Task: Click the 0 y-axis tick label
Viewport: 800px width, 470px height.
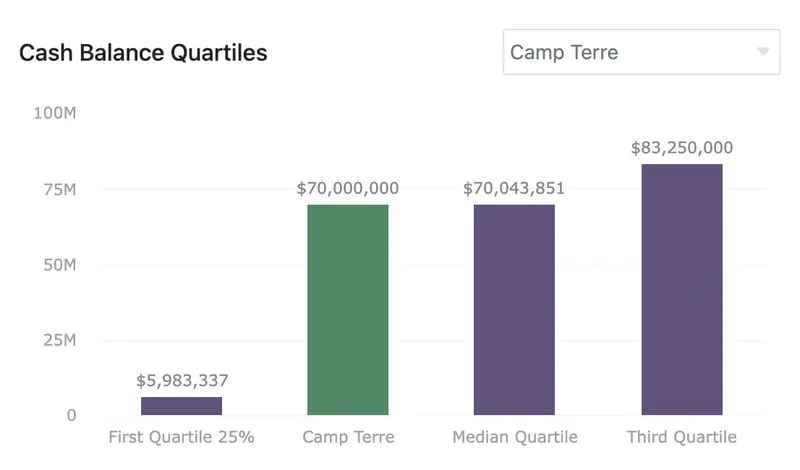Action: (71, 416)
